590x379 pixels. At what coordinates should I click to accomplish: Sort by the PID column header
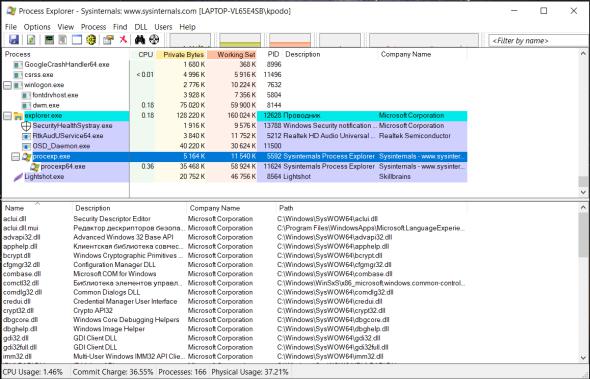pyautogui.click(x=270, y=55)
